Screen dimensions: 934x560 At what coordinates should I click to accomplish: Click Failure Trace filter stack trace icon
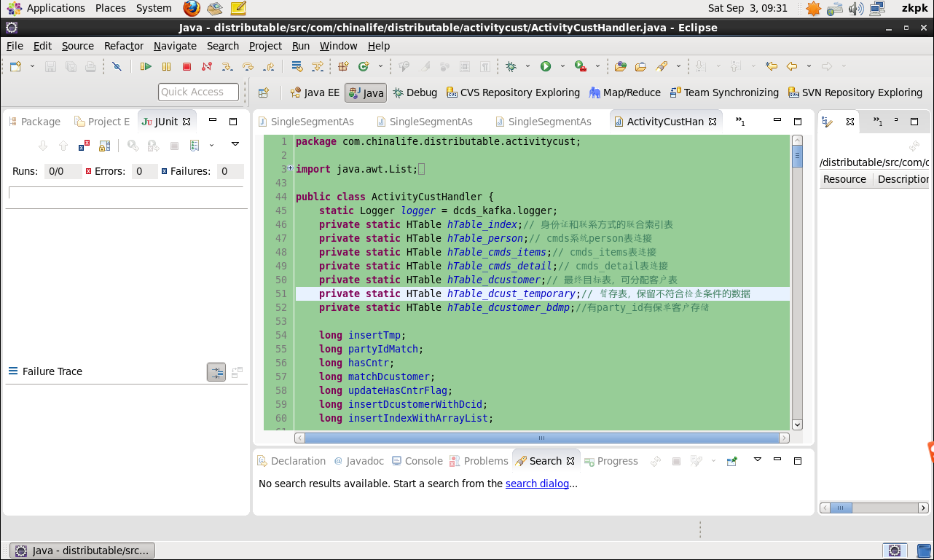coord(216,372)
